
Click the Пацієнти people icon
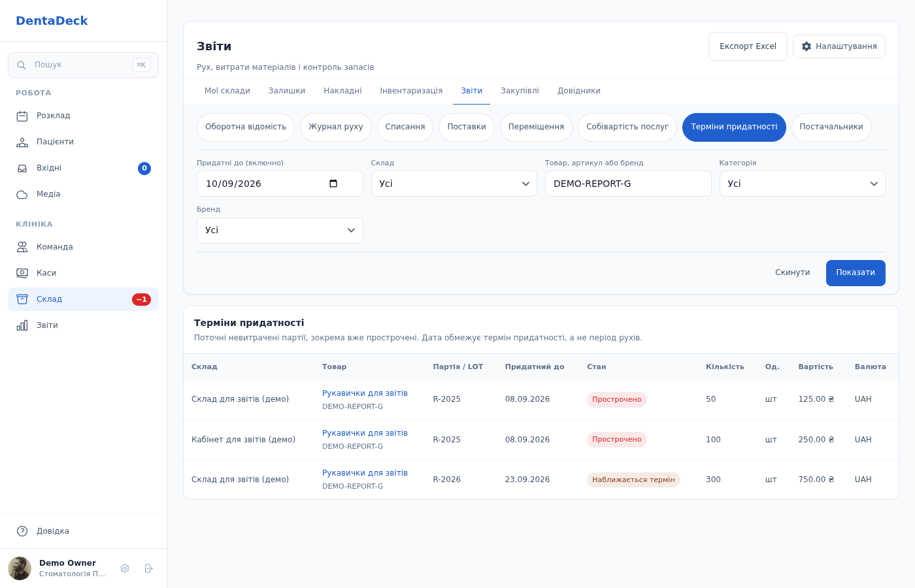[x=22, y=142]
